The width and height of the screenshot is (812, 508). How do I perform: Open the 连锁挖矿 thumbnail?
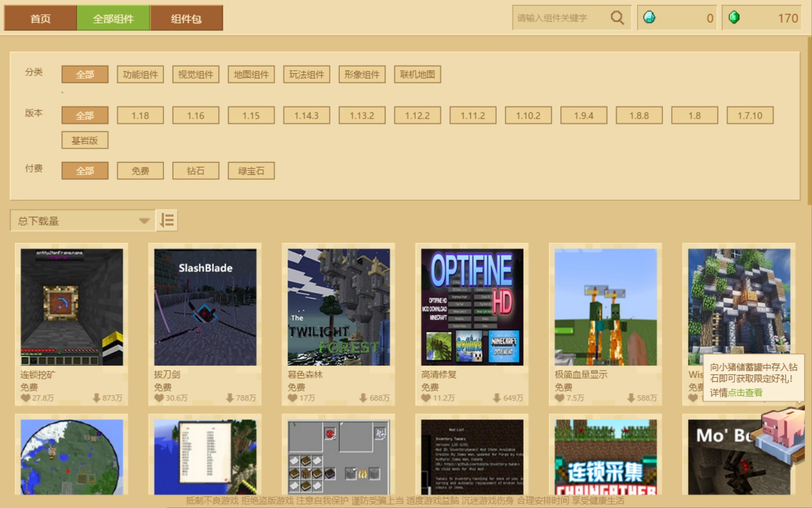tap(72, 307)
